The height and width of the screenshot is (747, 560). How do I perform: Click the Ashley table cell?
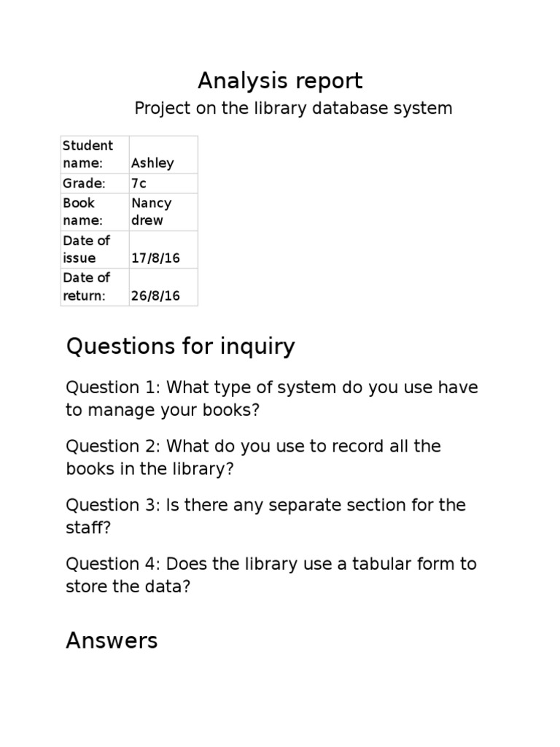point(163,155)
